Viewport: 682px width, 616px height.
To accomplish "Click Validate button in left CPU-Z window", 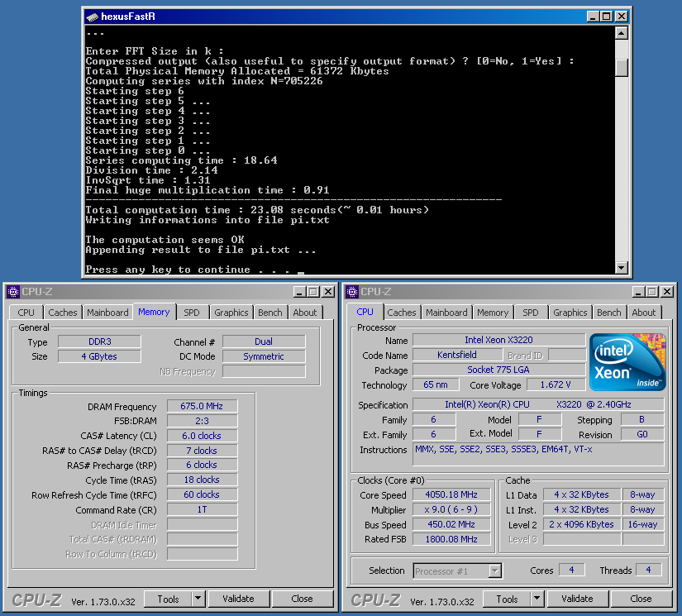I will click(x=238, y=599).
